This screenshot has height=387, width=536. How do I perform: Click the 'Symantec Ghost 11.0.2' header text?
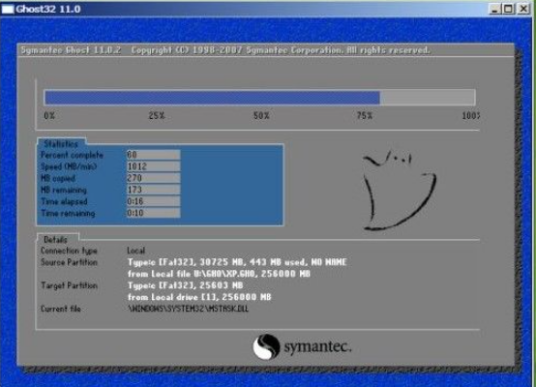click(x=71, y=50)
